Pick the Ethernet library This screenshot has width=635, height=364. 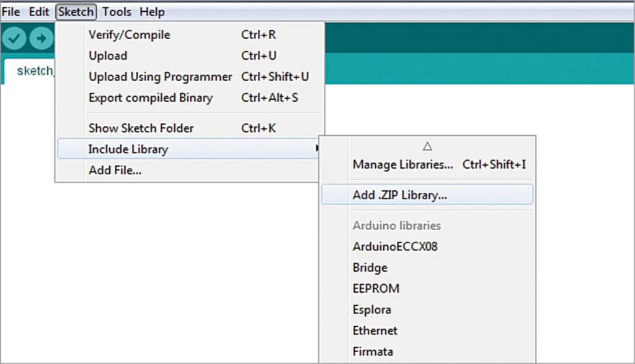(x=375, y=331)
